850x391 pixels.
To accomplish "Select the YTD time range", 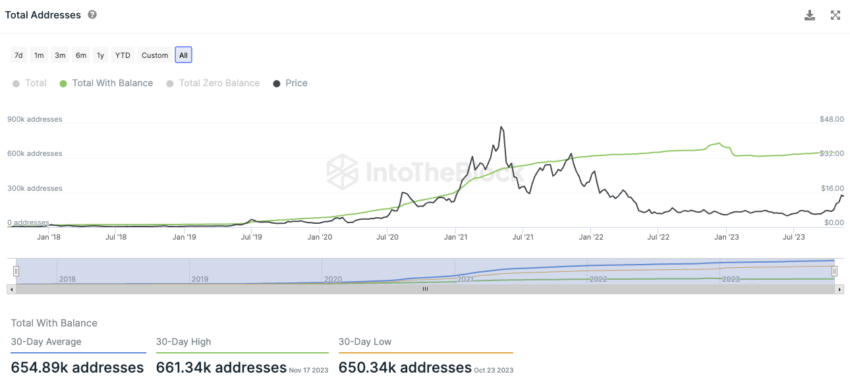I will click(123, 55).
